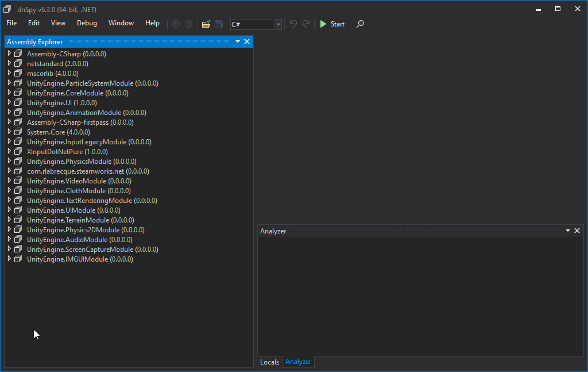Switch to the Locals tab
Screen dimensions: 588x372
270,362
